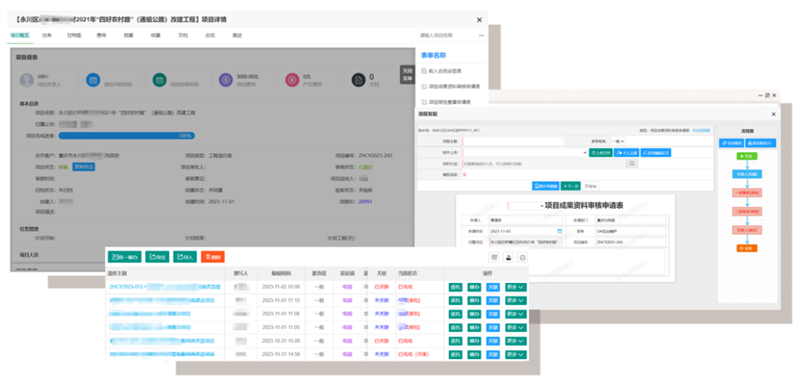Switch to the 合同 tab
Screen dimensions: 800x385
tap(210, 36)
